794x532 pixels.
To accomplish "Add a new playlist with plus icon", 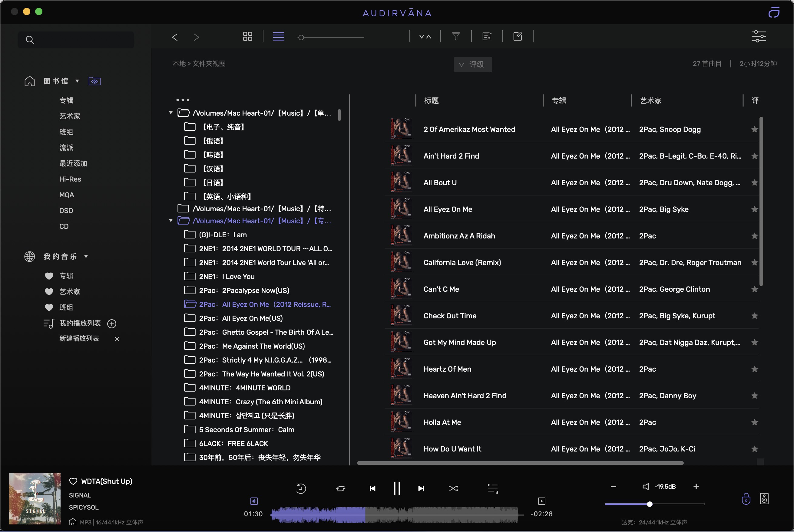I will [x=112, y=324].
